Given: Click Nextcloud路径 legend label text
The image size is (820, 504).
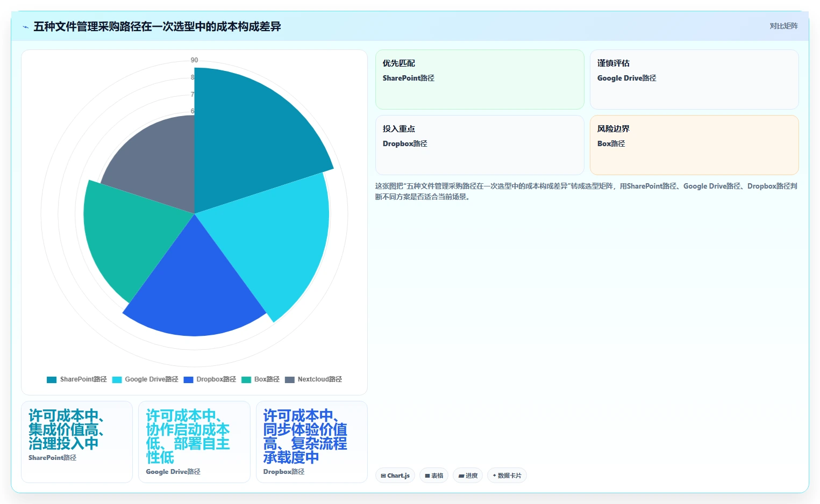Looking at the screenshot, I should click(x=320, y=379).
